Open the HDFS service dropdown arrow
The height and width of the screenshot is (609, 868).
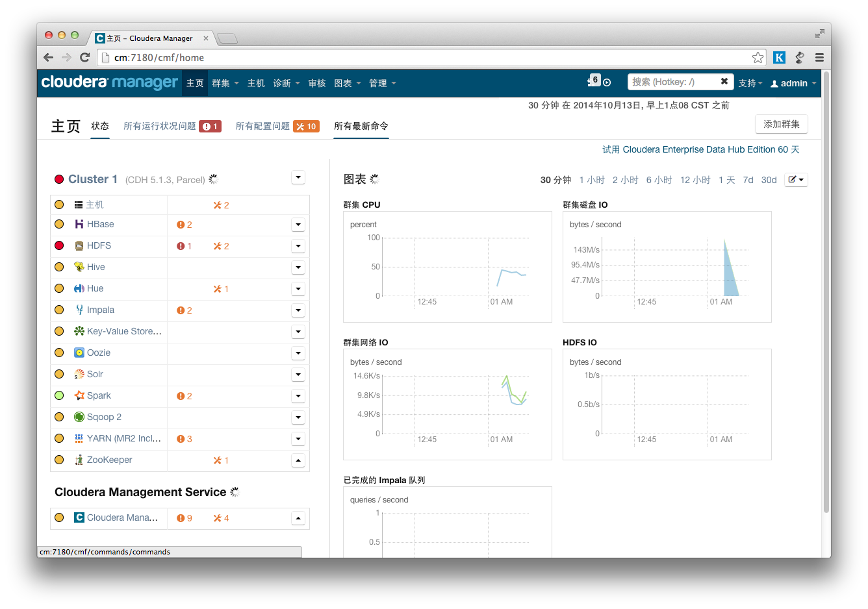click(298, 246)
